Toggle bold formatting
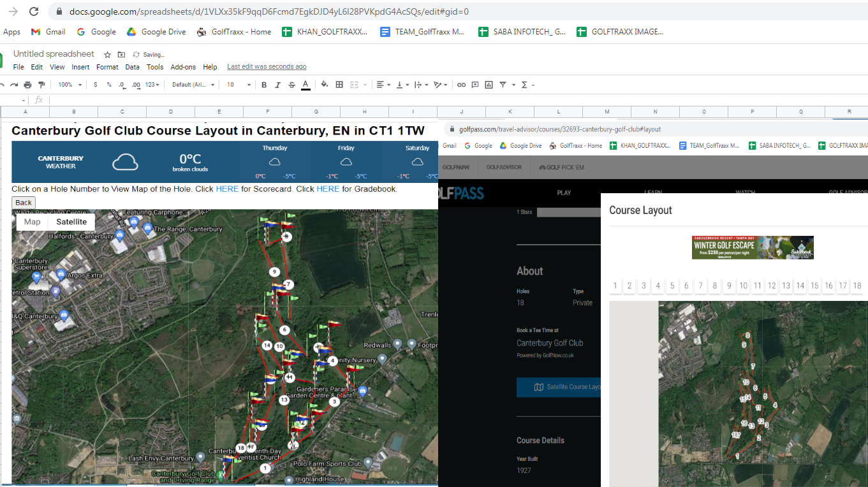 [264, 85]
